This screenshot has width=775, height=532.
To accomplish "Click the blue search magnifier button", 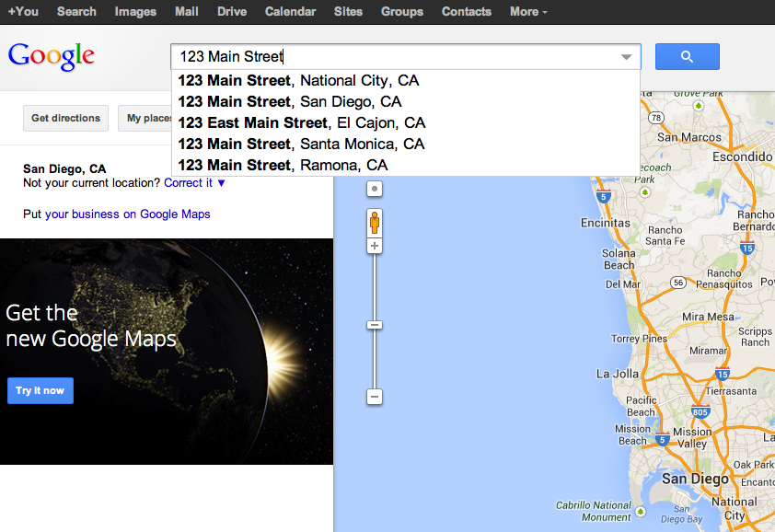I will pos(687,56).
